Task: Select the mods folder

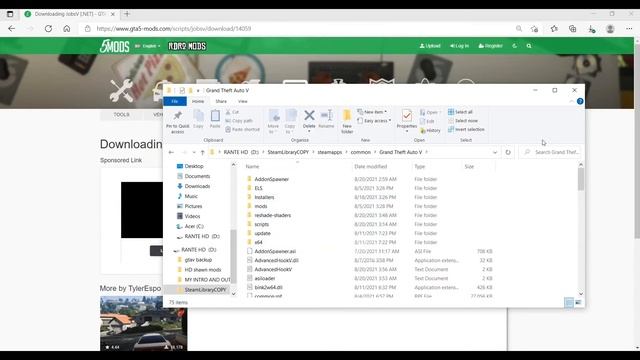Action: [260, 206]
